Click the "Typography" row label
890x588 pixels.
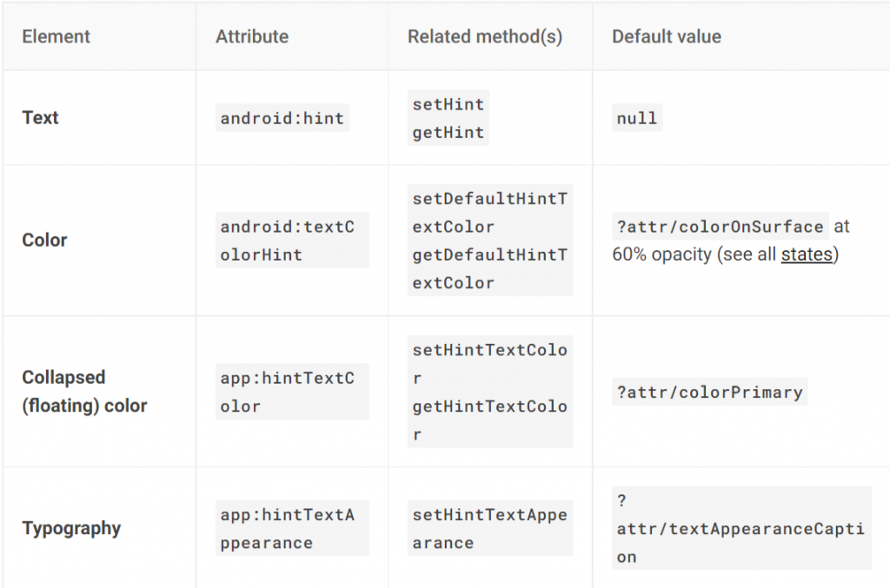click(x=71, y=528)
